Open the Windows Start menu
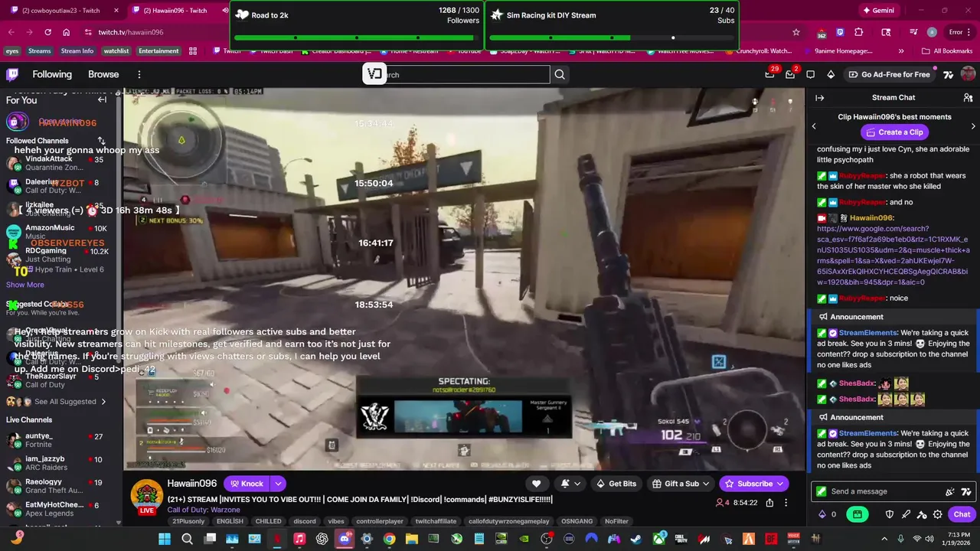This screenshot has height=551, width=980. click(x=165, y=539)
